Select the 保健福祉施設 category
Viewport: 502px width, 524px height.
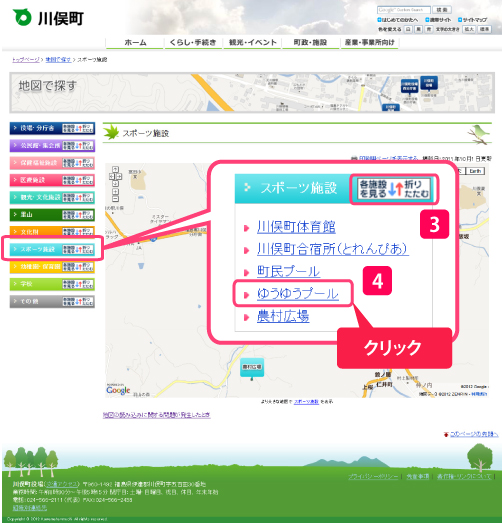36,163
